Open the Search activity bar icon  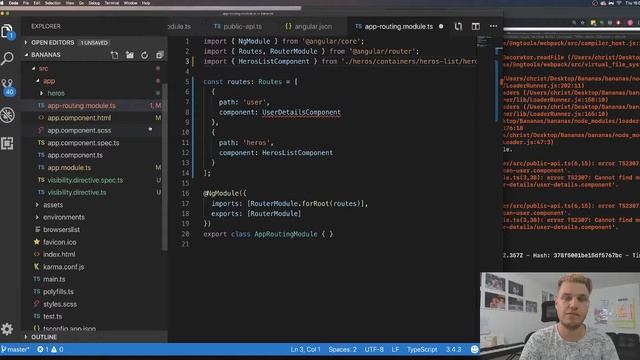pos(7,59)
